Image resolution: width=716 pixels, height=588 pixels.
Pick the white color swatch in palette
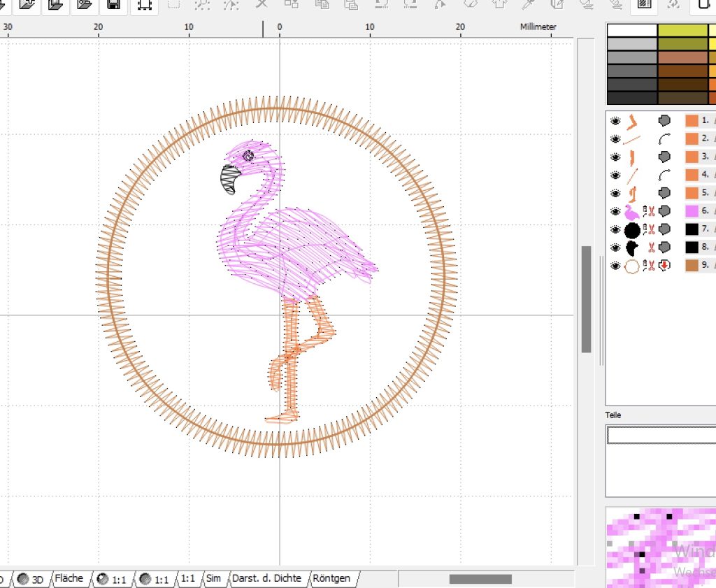pos(632,30)
